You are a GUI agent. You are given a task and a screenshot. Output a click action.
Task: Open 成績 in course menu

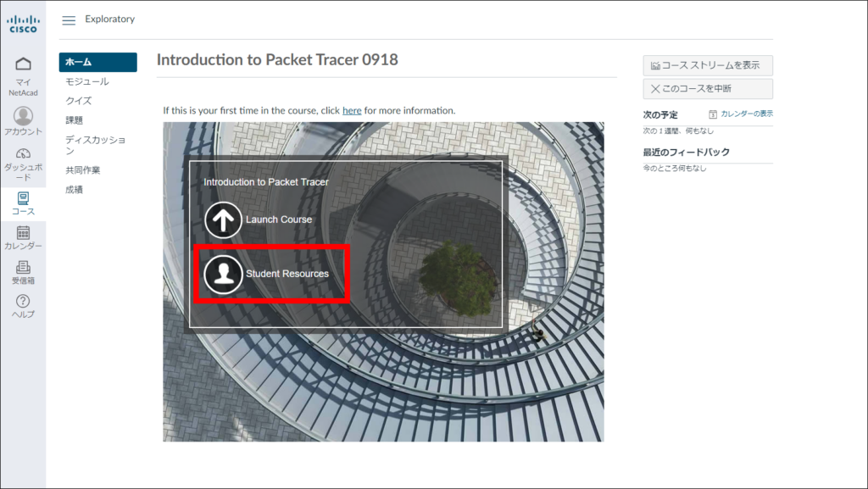pos(75,189)
